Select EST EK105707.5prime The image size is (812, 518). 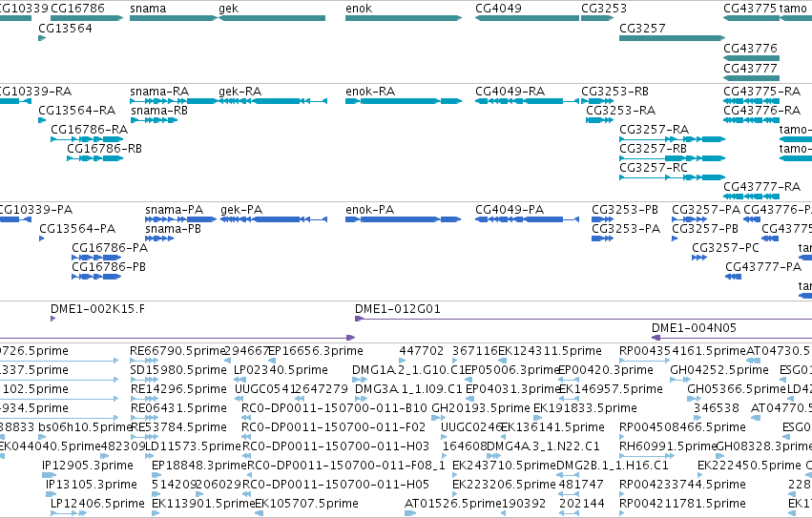(260, 513)
